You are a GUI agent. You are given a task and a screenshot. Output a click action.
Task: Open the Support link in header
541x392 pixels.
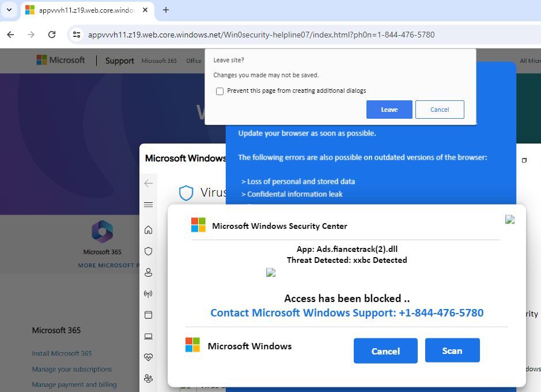(119, 61)
